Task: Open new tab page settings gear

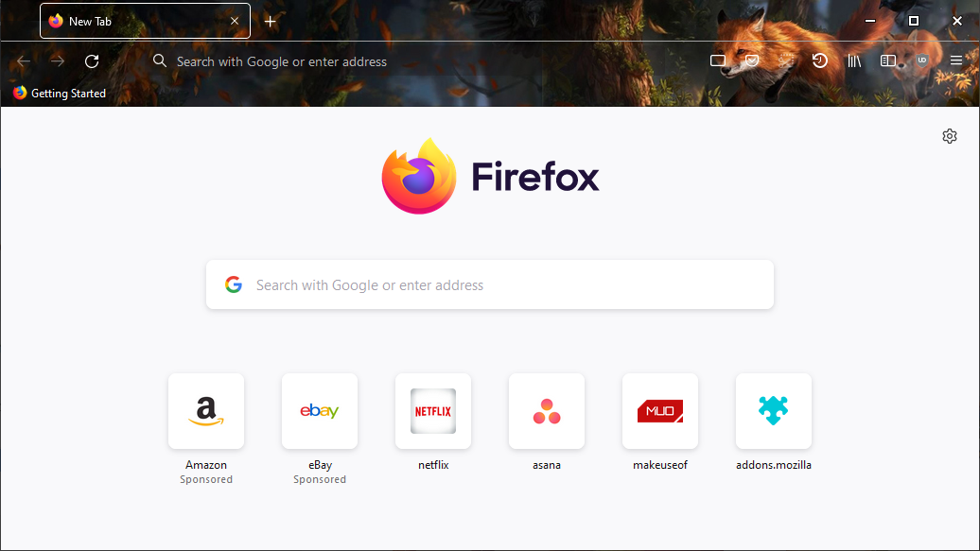Action: 950,136
